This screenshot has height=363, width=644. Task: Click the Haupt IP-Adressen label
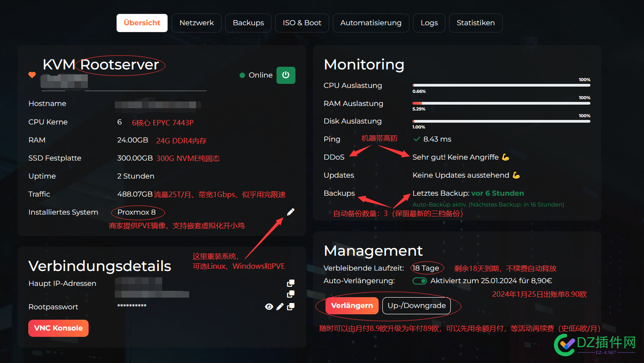click(62, 284)
